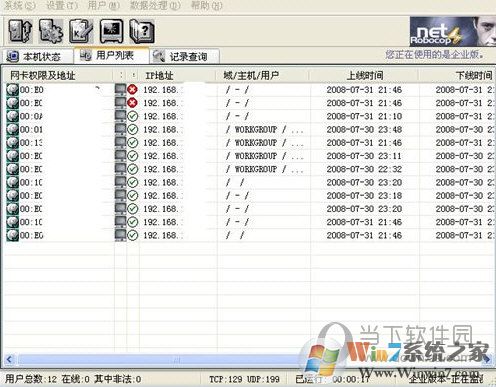
Task: Click online time 2008-07-30 23:48
Action: pos(364,129)
